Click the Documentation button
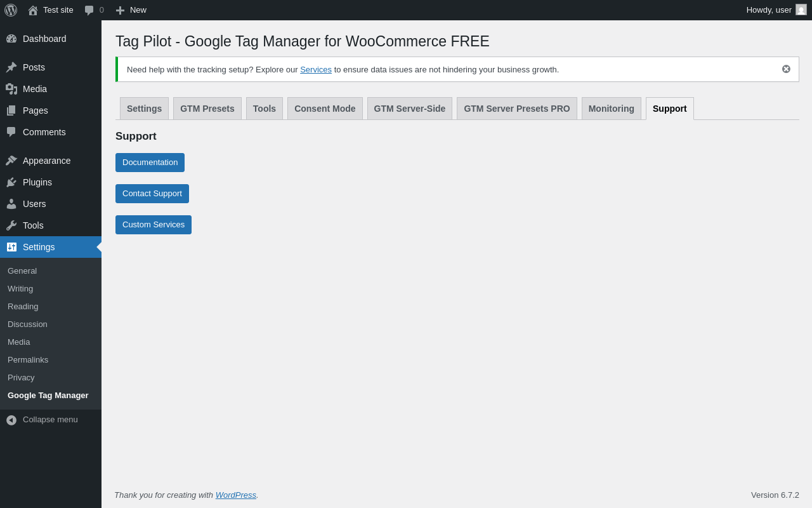The image size is (812, 508). 150,163
